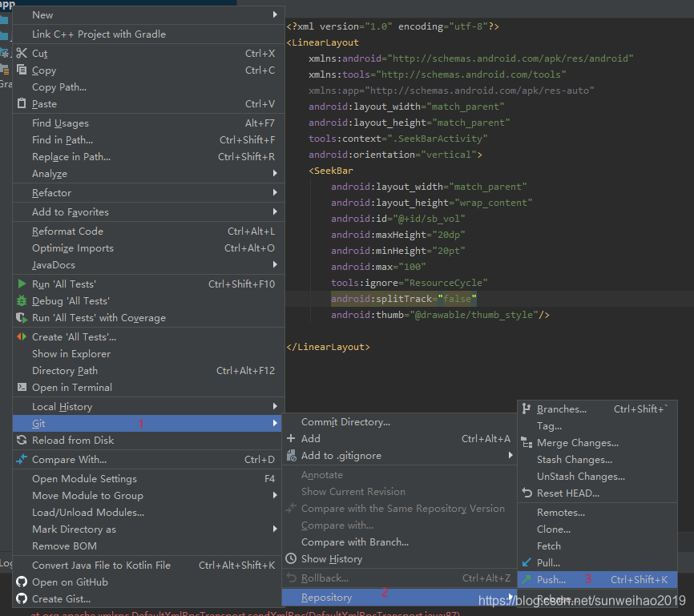The width and height of the screenshot is (694, 616).
Task: Select Commit Directory... in Git submenu
Action: [x=399, y=421]
